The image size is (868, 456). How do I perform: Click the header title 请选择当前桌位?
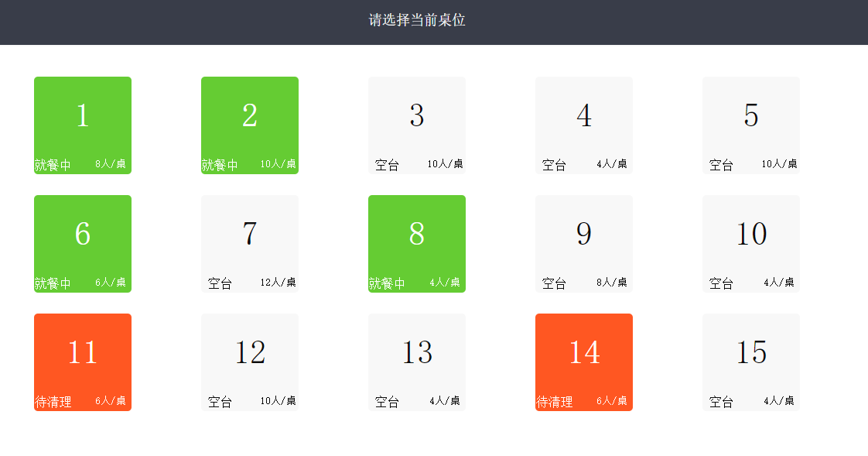[x=417, y=20]
